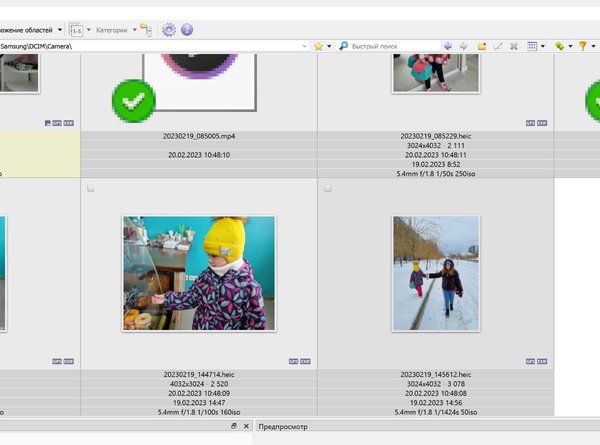This screenshot has height=445, width=600.
Task: Close the bottom left panel with X
Action: [246, 426]
